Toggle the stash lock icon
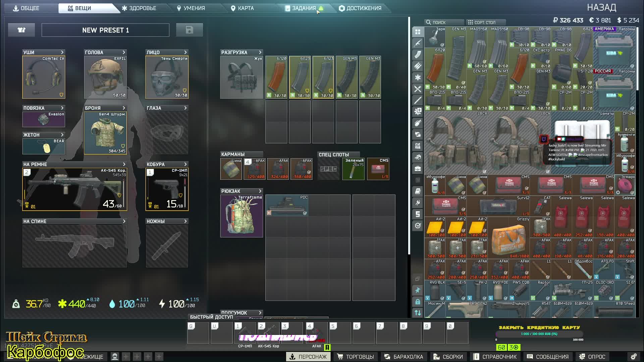This screenshot has width=644, height=362. pyautogui.click(x=418, y=302)
